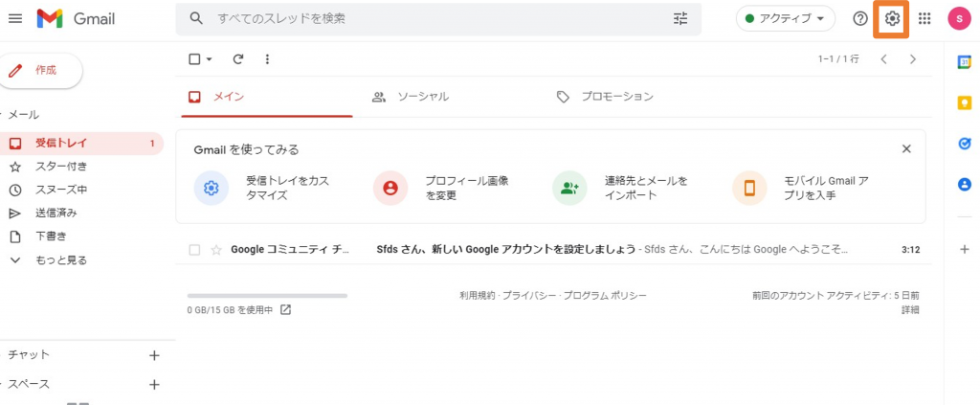Click the 0 GB/15 GB を使用中 text

[x=230, y=310]
